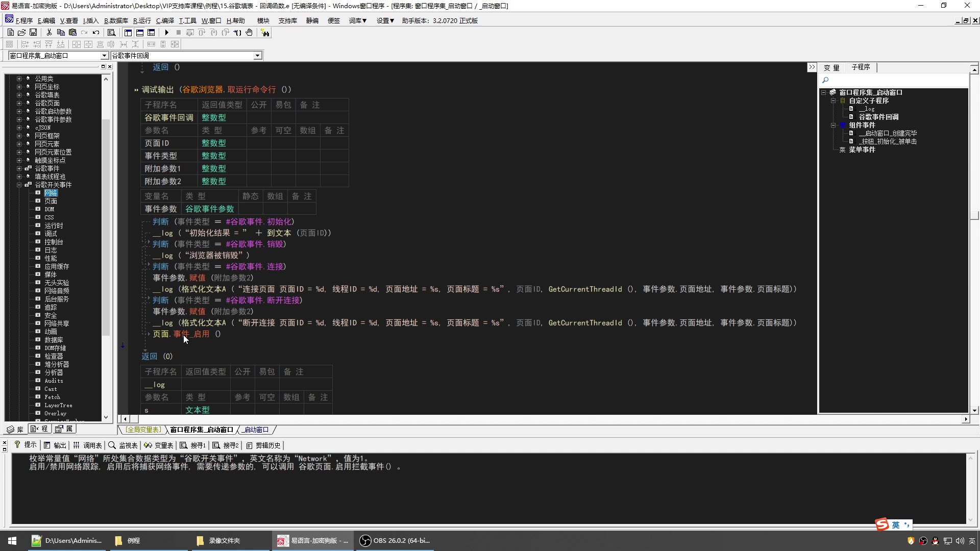The width and height of the screenshot is (980, 551).
Task: Click the find-in-document magnifier icon
Action: pyautogui.click(x=111, y=33)
